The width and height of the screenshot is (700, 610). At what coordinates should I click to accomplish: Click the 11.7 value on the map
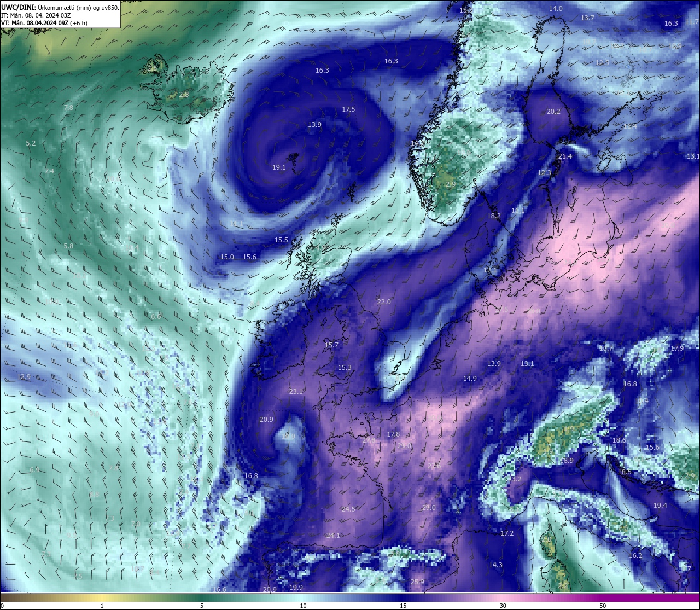coord(692,22)
